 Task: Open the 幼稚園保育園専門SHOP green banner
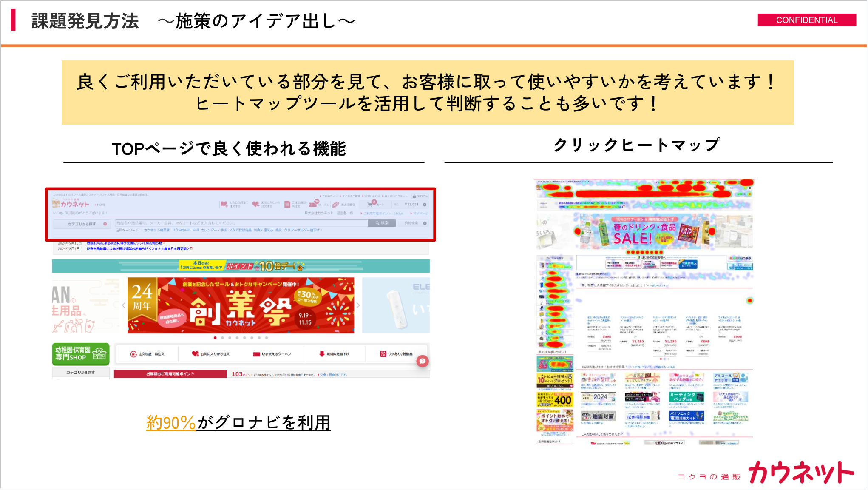pyautogui.click(x=81, y=354)
